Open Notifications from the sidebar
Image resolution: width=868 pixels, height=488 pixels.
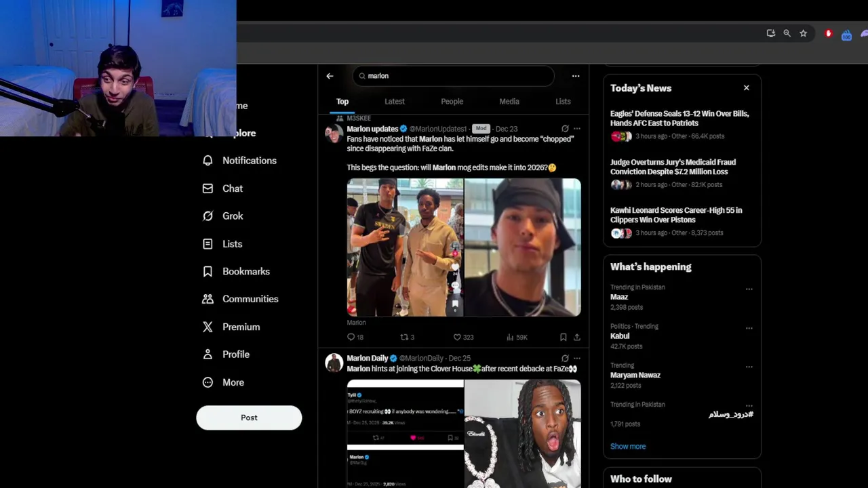[x=239, y=161]
